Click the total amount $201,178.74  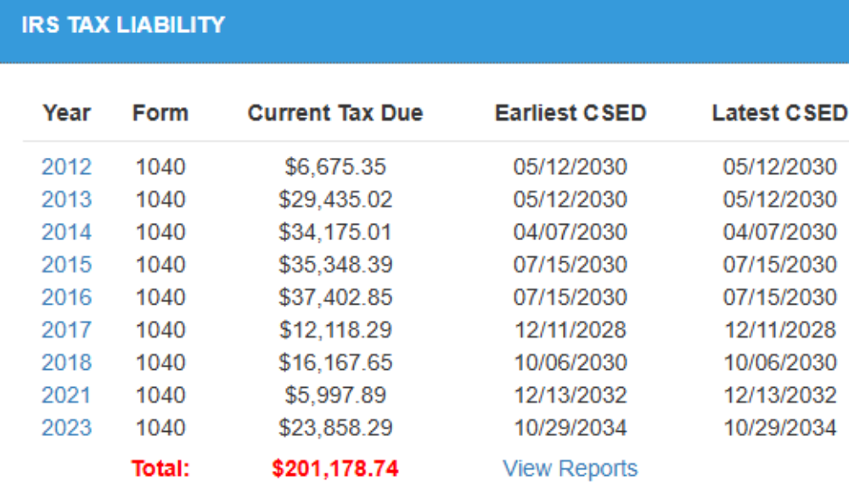[x=335, y=468]
